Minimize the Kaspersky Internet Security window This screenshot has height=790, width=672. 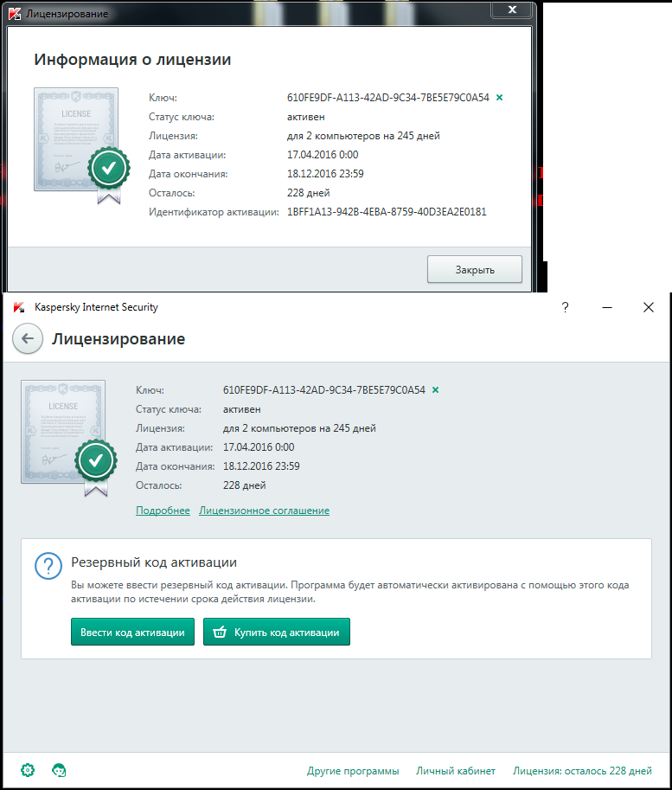tap(607, 307)
